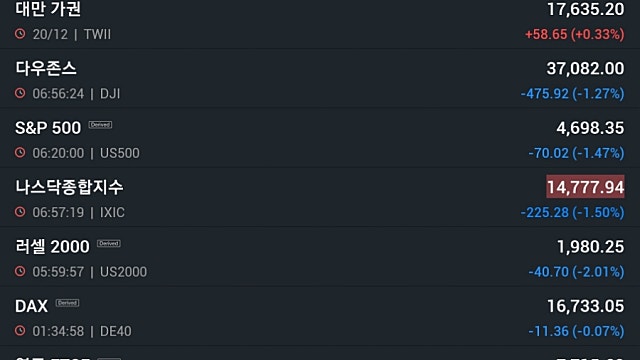Open the 대만 가권 index row
The height and width of the screenshot is (360, 640).
(x=320, y=23)
